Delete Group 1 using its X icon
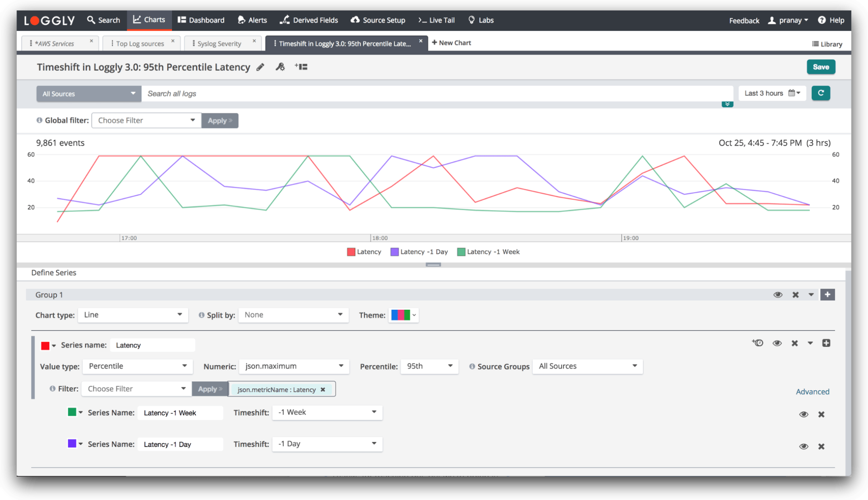 (795, 294)
